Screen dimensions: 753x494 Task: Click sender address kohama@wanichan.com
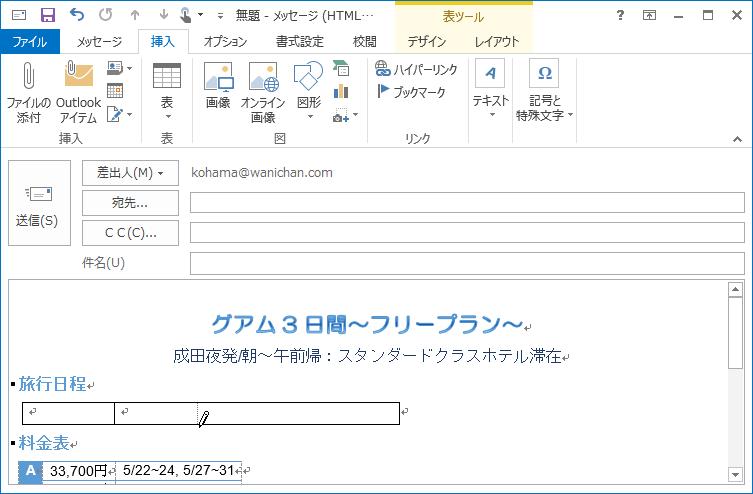pos(262,173)
